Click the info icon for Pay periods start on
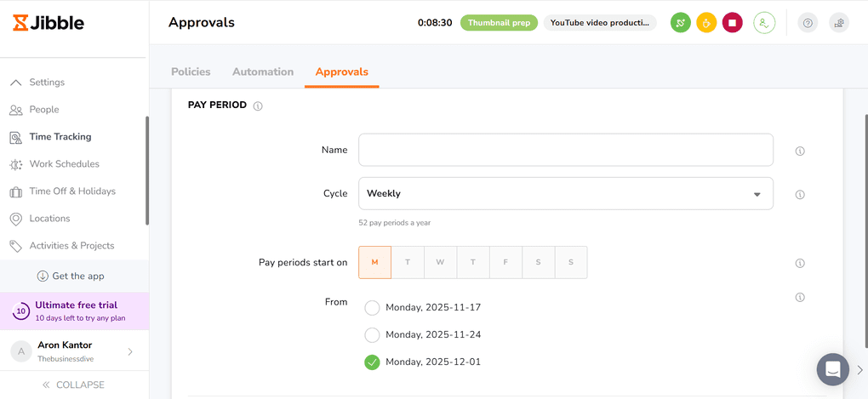This screenshot has height=399, width=868. (x=799, y=264)
